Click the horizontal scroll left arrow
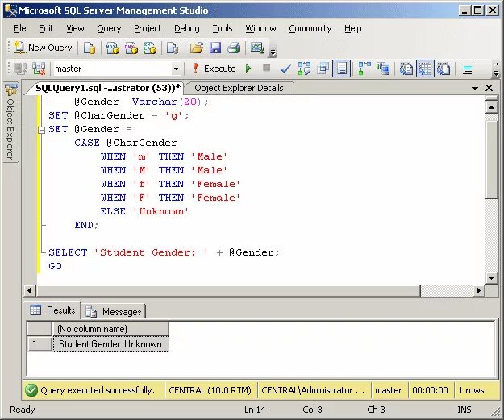The image size is (504, 420). pos(29,291)
